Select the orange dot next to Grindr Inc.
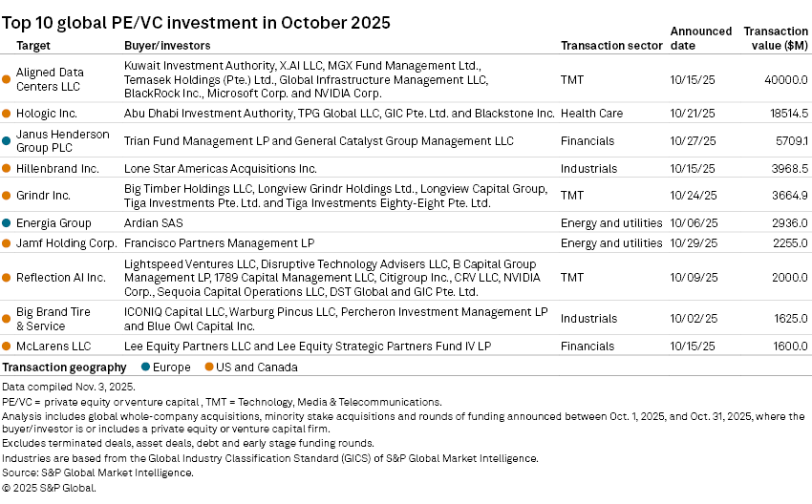 point(7,196)
